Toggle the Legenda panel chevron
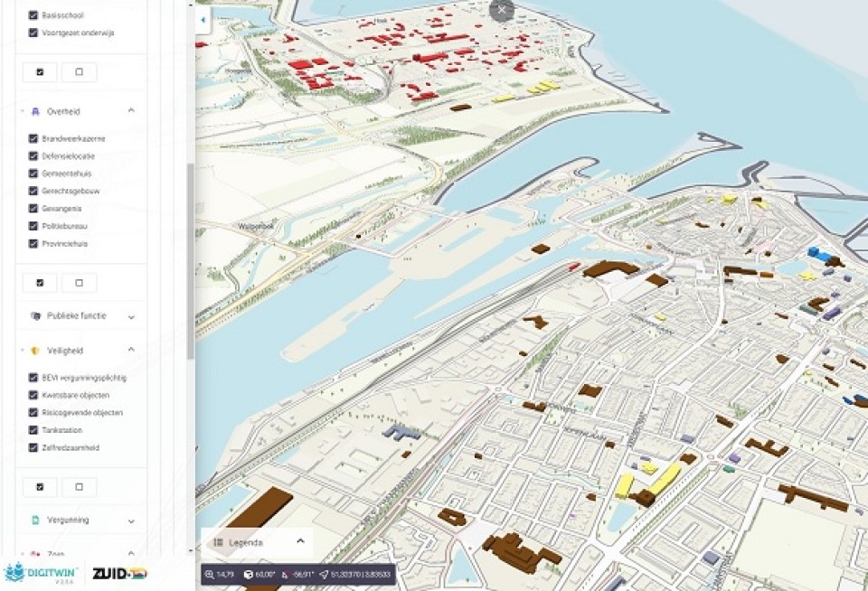 coord(300,542)
